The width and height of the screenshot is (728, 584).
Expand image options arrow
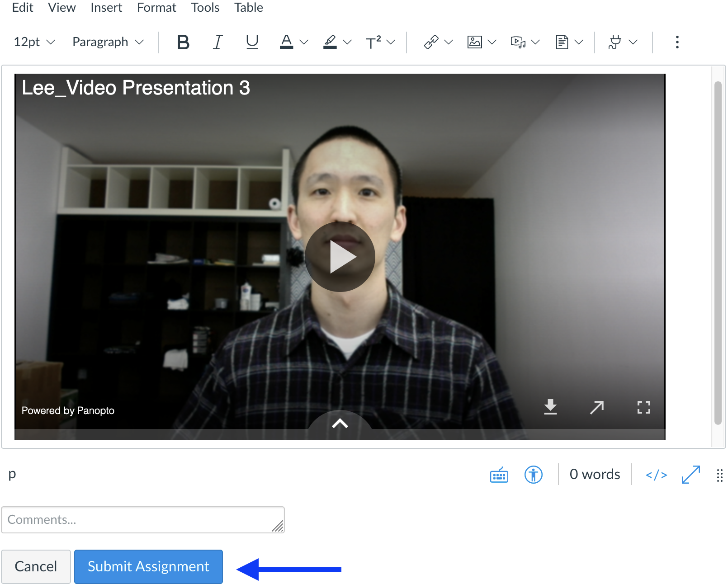click(492, 42)
